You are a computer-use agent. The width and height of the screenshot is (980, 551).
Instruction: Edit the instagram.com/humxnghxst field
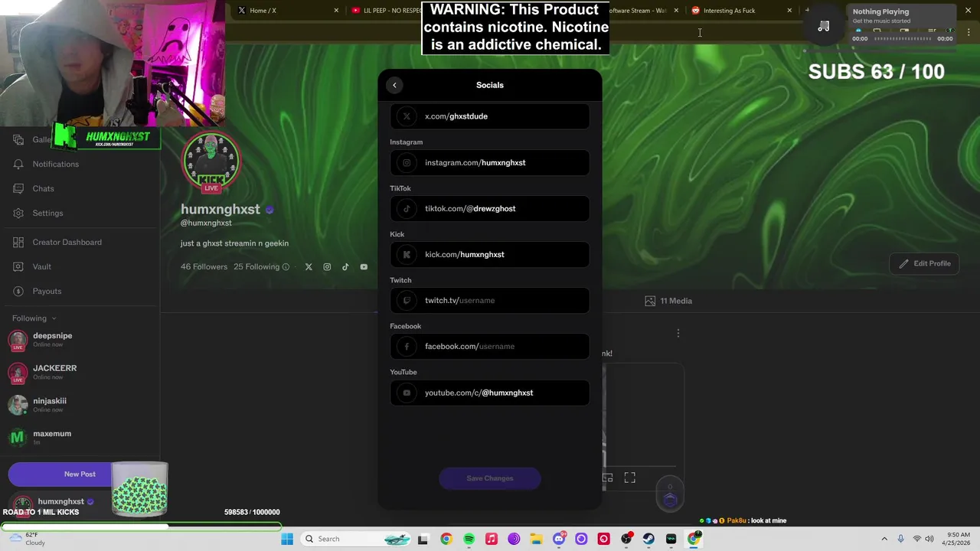coord(490,162)
